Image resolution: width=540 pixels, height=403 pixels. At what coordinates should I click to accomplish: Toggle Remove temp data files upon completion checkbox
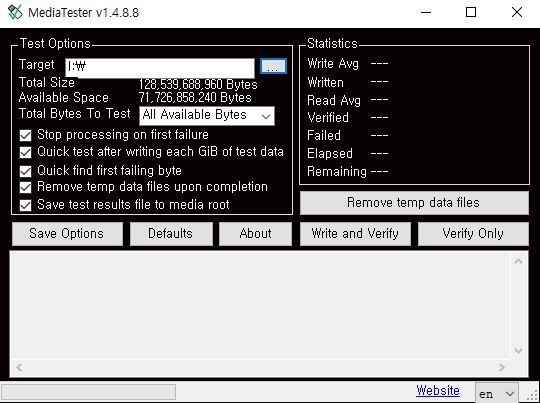point(25,187)
